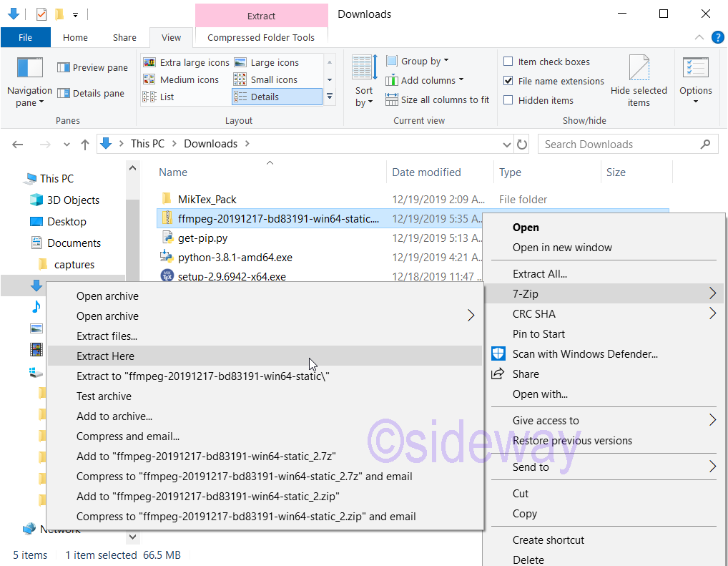Image resolution: width=728 pixels, height=566 pixels.
Task: Toggle the Details pane
Action: coord(91,94)
